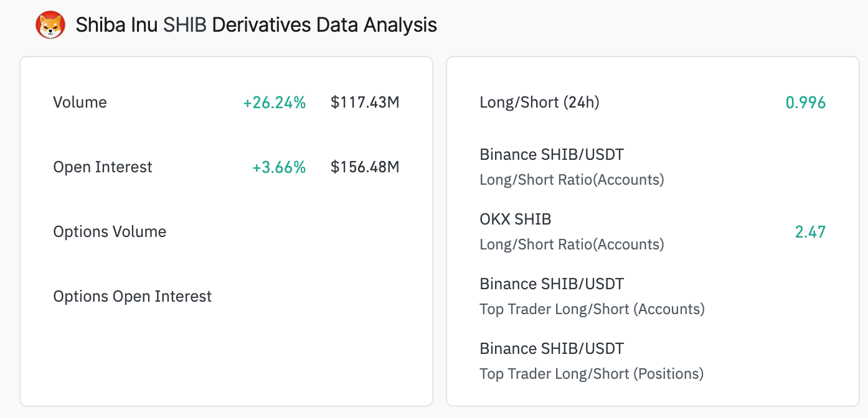Click Binance Top Trader Long/Short (Positions) subtitle
868x418 pixels.
coord(591,374)
